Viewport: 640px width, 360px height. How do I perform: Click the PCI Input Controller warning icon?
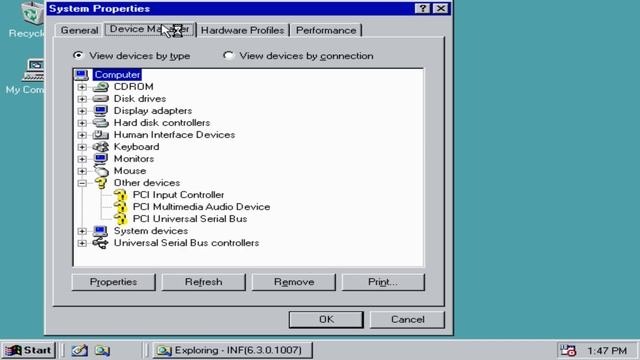click(120, 195)
